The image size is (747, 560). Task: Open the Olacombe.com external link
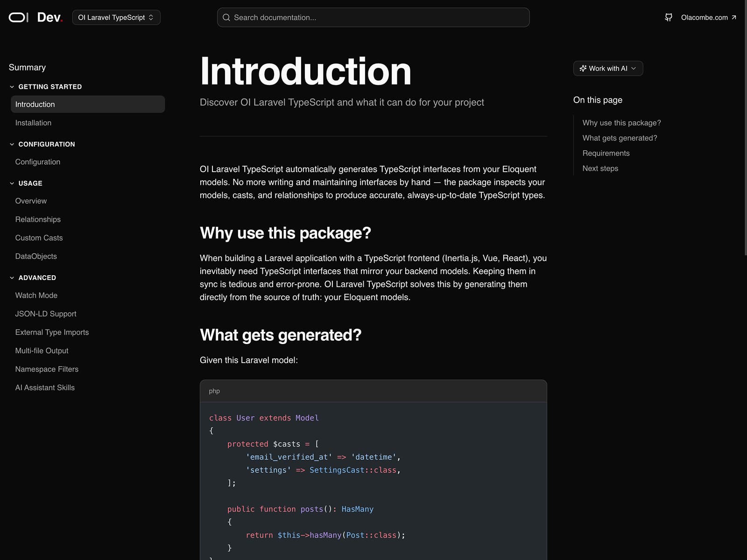pos(708,17)
